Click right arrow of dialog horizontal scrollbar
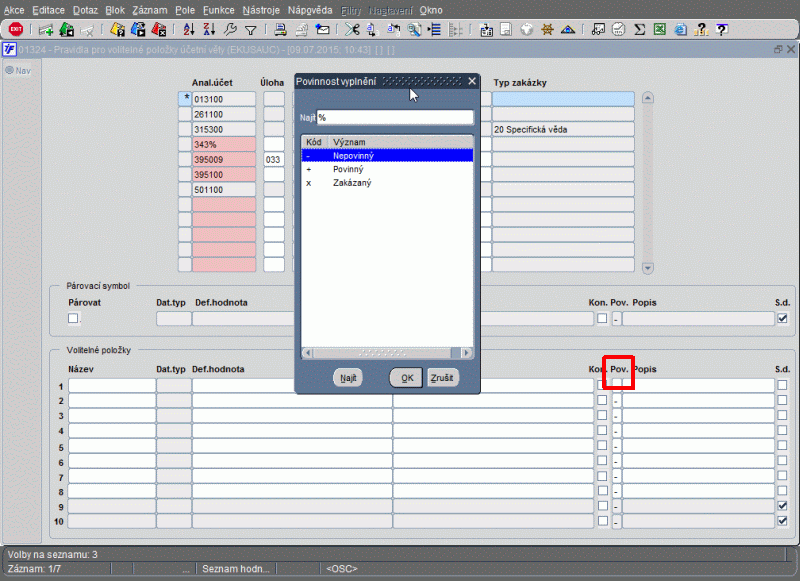The width and height of the screenshot is (800, 581). click(x=466, y=352)
